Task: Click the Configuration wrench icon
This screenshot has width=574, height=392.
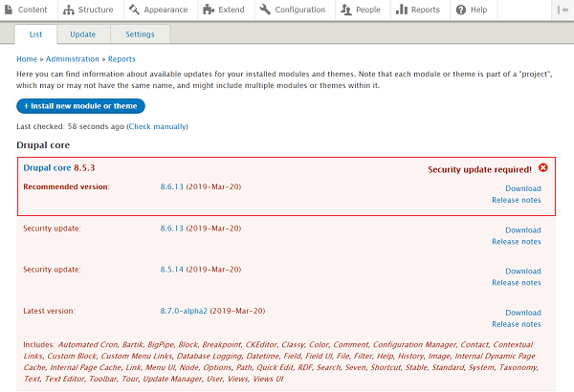Action: [x=265, y=10]
